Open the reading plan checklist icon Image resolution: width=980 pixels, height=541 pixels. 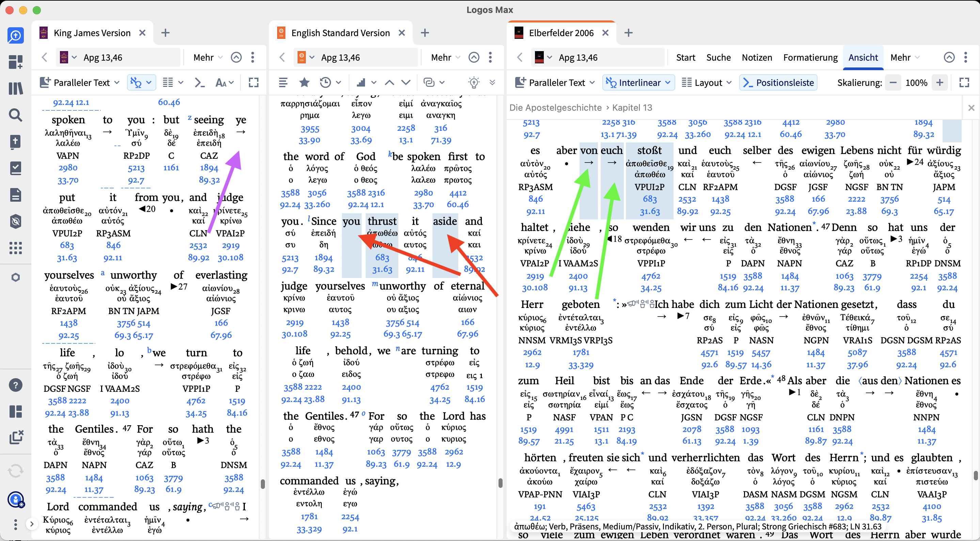point(16,168)
